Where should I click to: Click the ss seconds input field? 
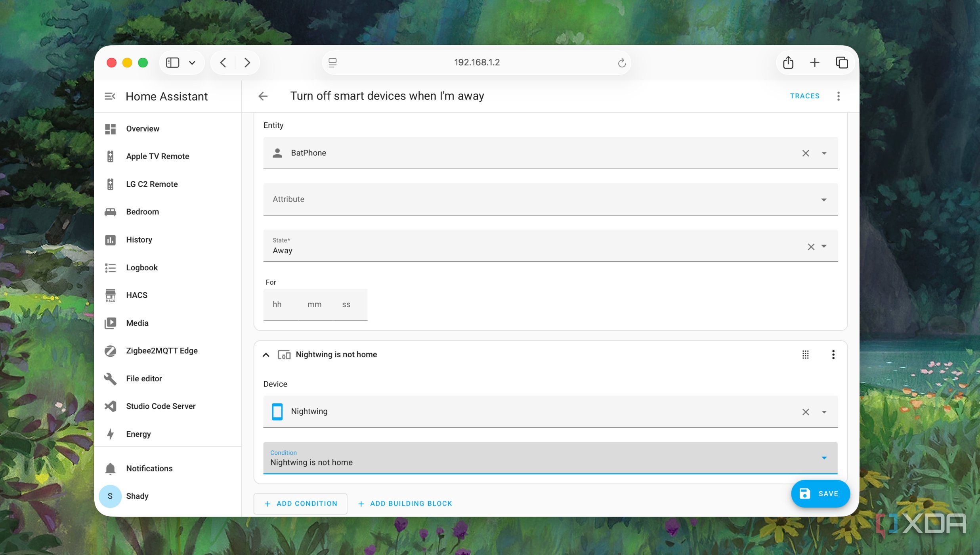(350, 304)
